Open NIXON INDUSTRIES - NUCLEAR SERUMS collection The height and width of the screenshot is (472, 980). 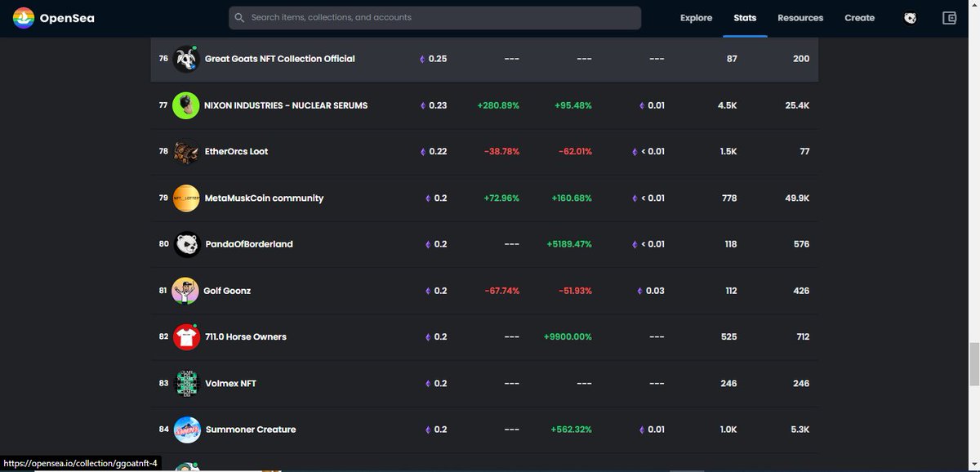coord(286,105)
